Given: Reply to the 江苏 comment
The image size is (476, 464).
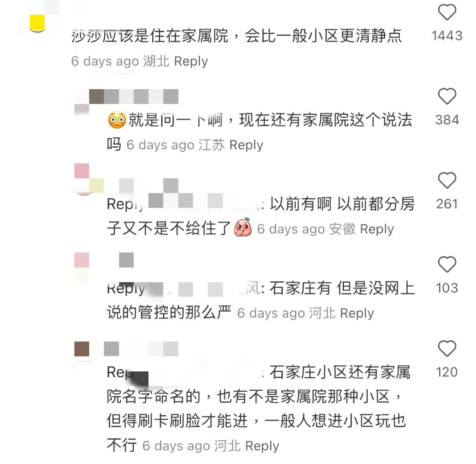Looking at the screenshot, I should (246, 145).
